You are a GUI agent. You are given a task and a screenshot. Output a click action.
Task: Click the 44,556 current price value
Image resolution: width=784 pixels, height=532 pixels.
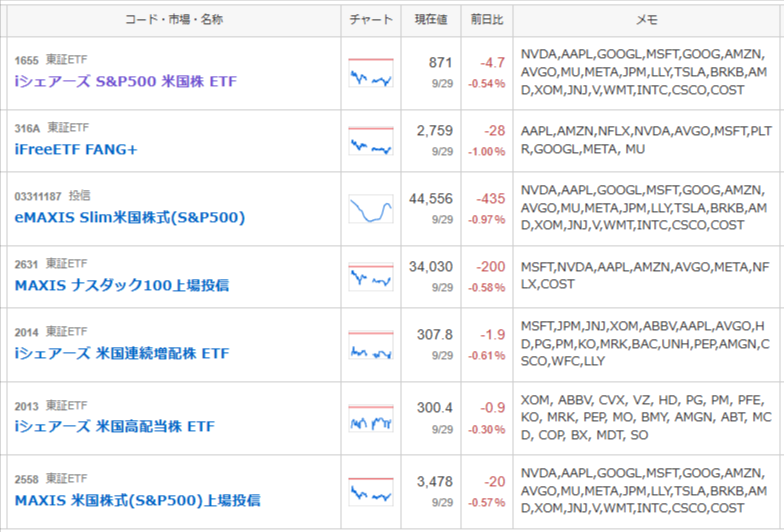pyautogui.click(x=430, y=199)
